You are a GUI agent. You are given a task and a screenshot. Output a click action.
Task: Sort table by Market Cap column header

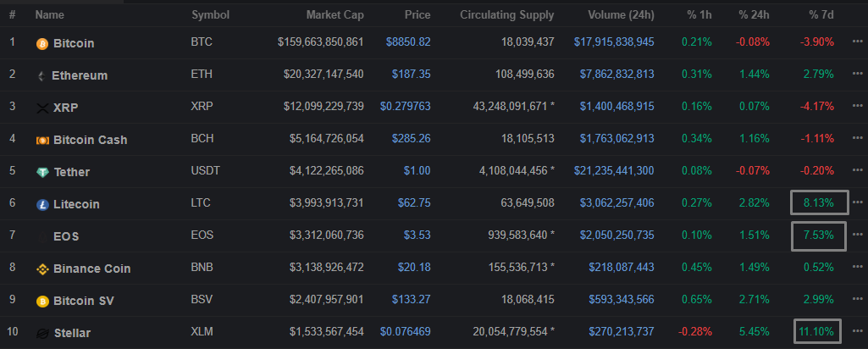[x=334, y=15]
